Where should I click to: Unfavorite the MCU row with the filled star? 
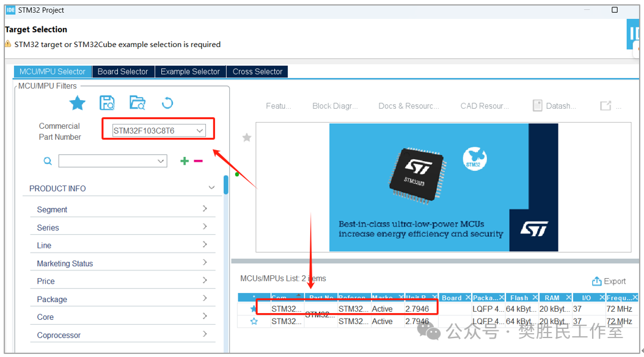[x=254, y=309]
